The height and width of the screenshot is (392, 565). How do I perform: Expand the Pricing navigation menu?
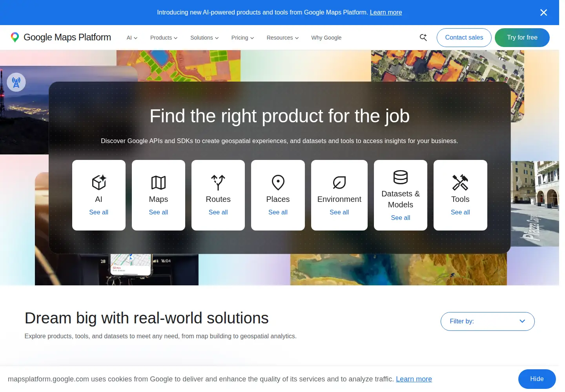click(242, 38)
